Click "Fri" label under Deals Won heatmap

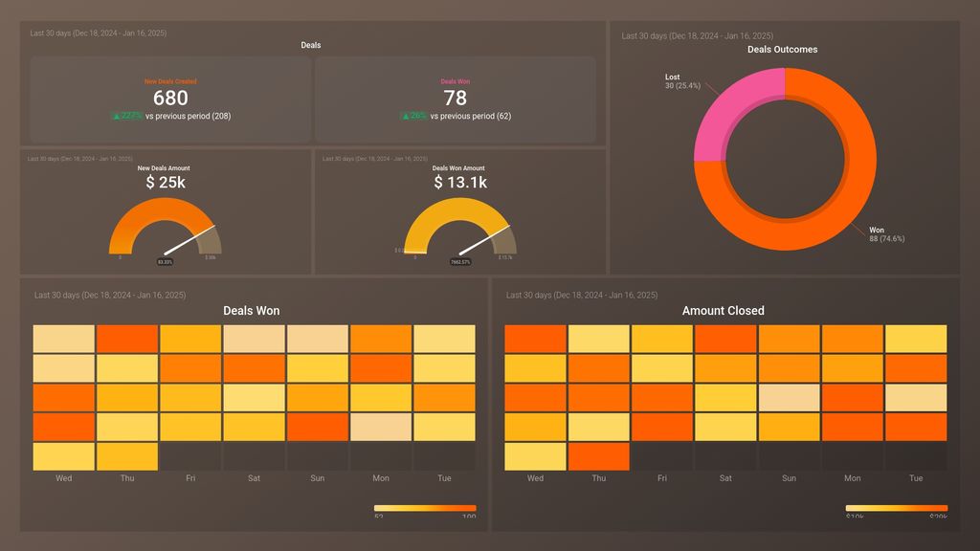pos(190,478)
